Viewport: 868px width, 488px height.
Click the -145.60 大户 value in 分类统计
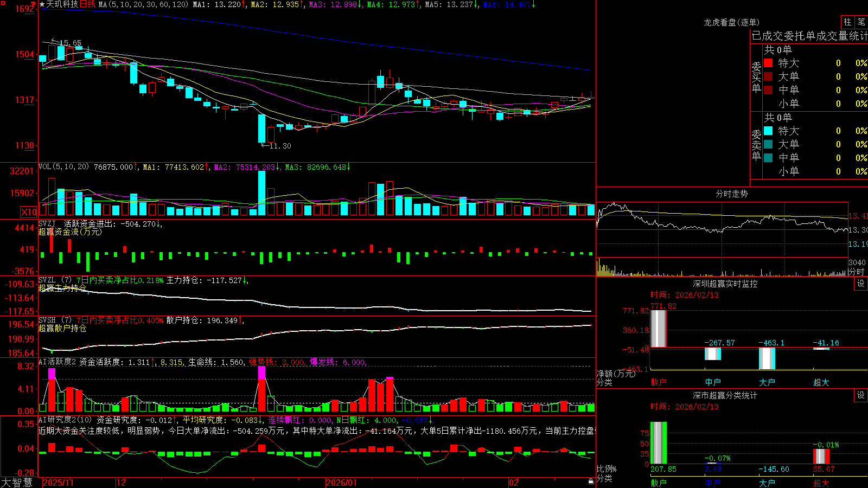(774, 469)
